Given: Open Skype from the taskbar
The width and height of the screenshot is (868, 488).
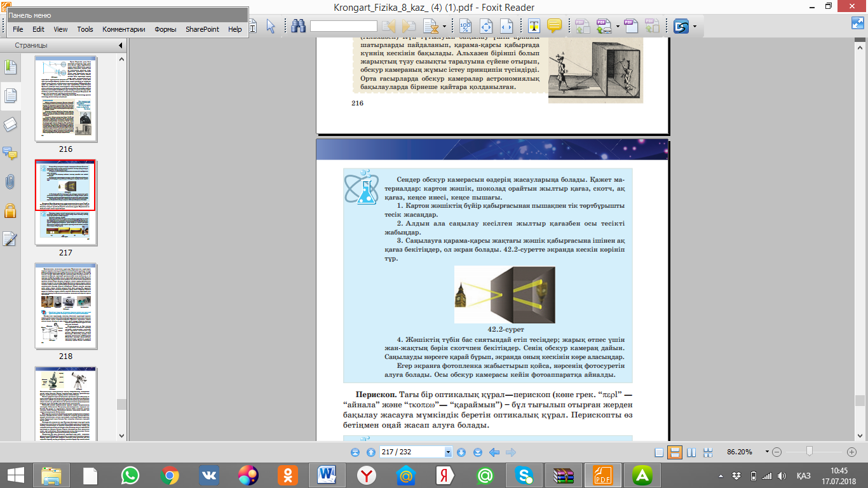Looking at the screenshot, I should 524,475.
